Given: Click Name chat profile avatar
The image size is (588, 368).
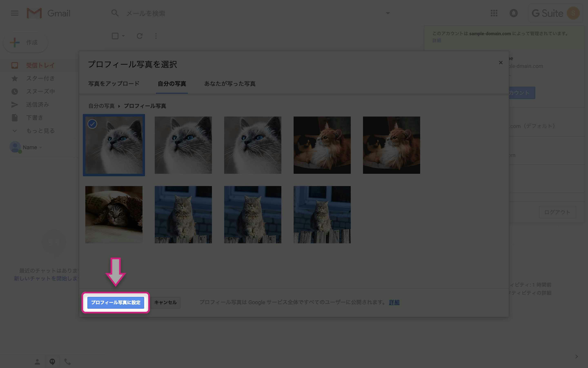Looking at the screenshot, I should [15, 147].
